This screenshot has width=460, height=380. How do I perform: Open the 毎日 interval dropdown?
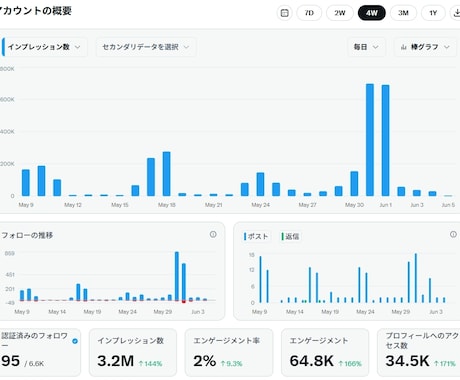tap(366, 47)
